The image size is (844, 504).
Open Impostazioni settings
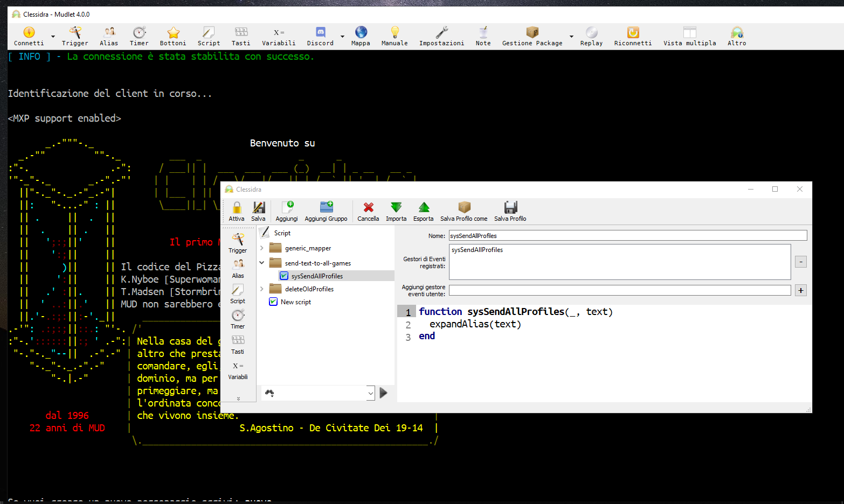441,36
